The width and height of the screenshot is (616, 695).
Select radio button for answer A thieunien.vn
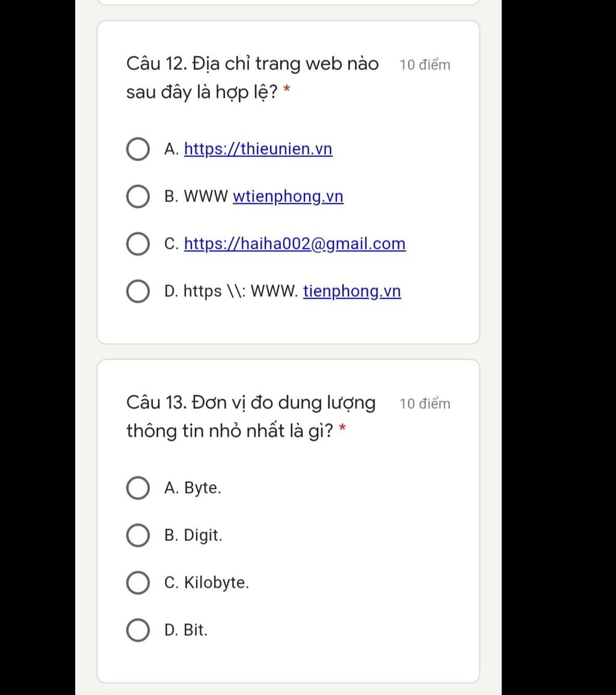point(138,149)
